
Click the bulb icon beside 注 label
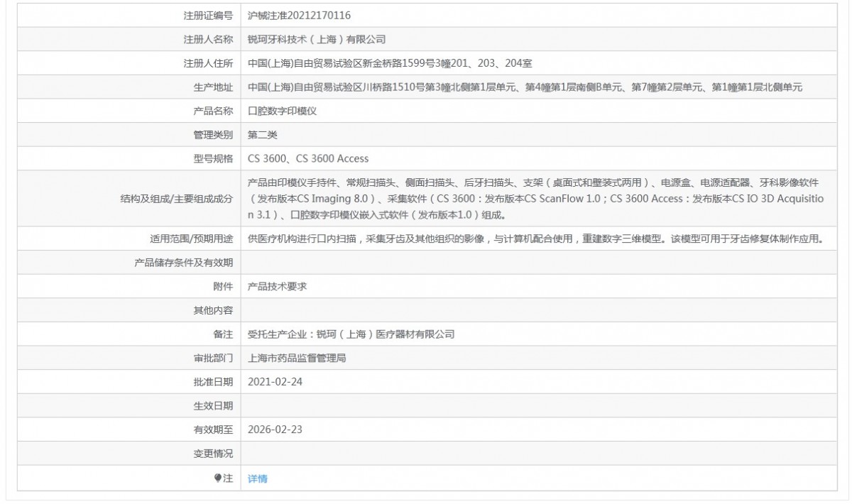click(x=219, y=478)
